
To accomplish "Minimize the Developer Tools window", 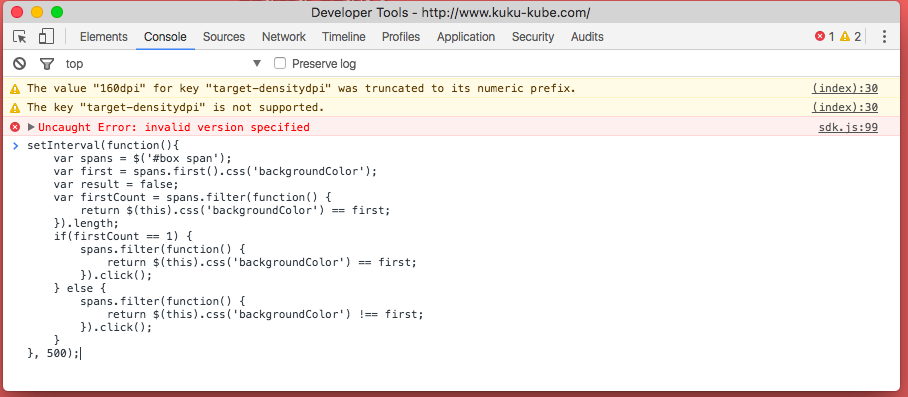I will pyautogui.click(x=37, y=12).
